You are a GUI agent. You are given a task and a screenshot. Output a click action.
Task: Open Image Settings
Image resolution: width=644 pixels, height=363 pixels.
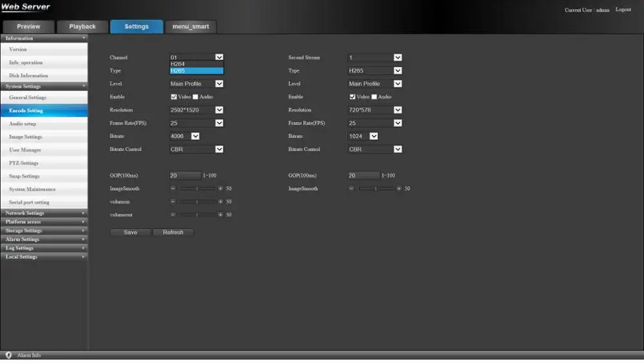pos(44,137)
